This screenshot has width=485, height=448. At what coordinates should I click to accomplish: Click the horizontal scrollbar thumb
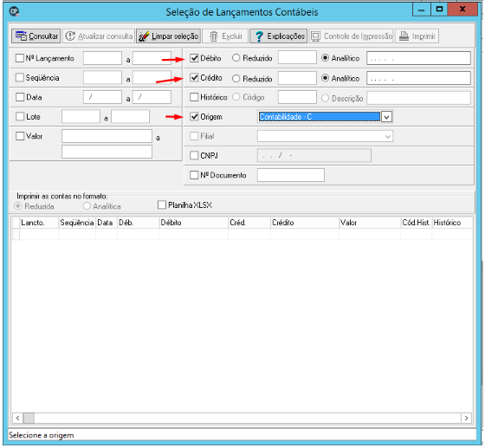(x=29, y=419)
